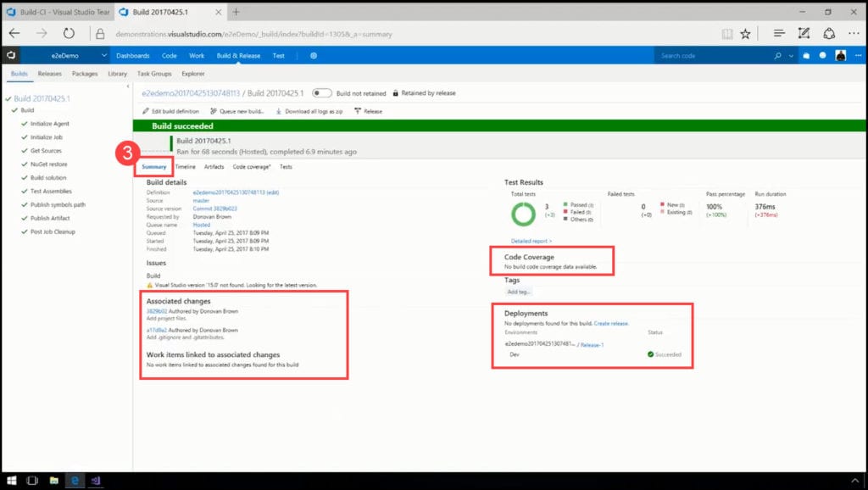The image size is (868, 490).
Task: Switch to the Task Groups sub-tab
Action: (x=154, y=74)
